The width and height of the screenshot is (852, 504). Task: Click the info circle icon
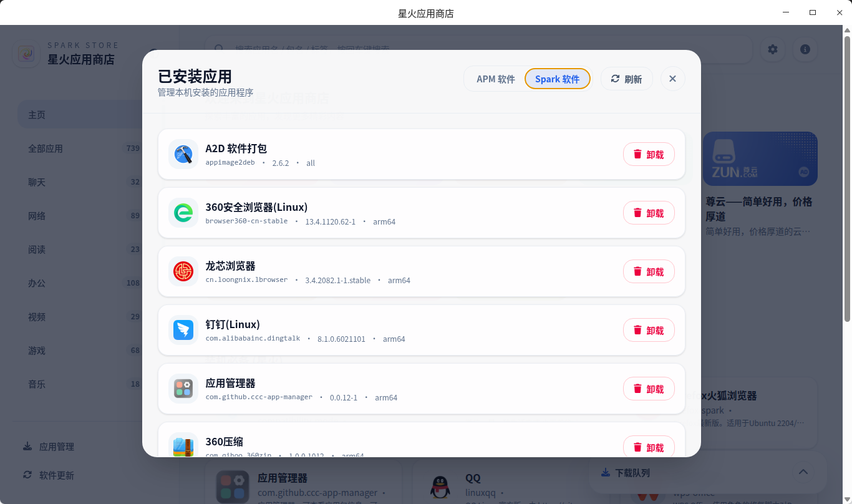(805, 49)
